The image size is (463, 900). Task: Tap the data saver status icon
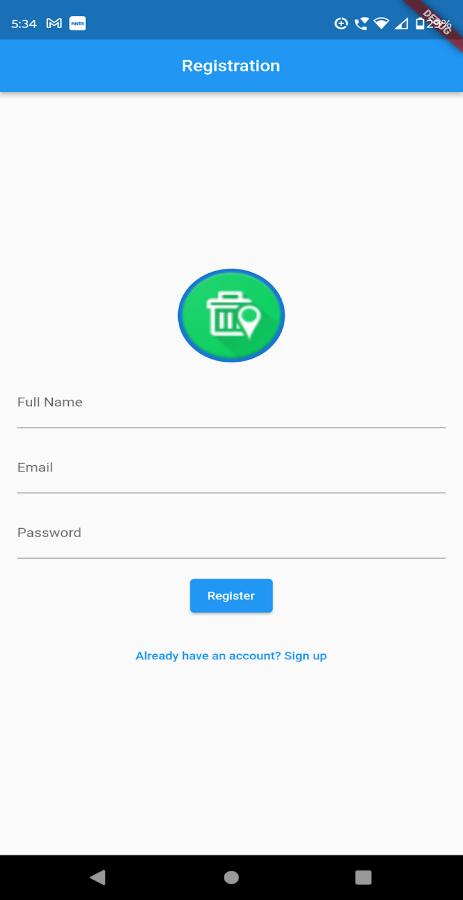tap(341, 24)
